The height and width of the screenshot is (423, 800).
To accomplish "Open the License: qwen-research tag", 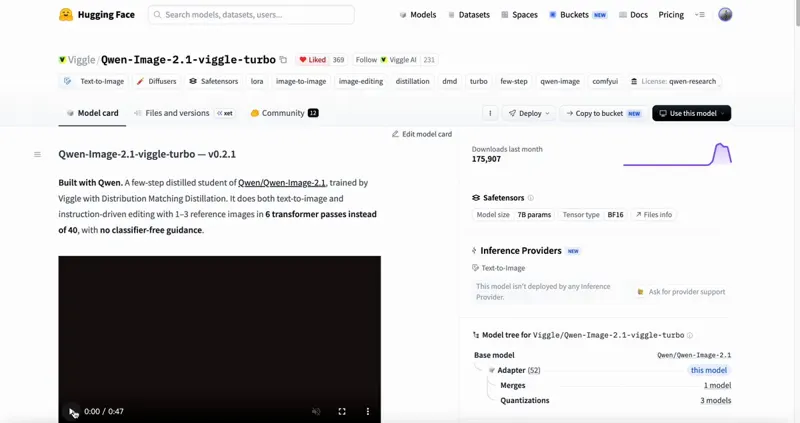I will [x=673, y=81].
